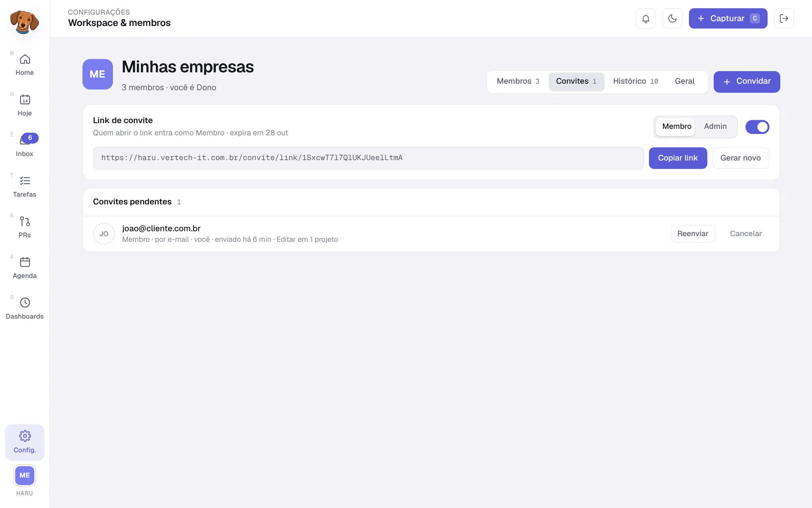The height and width of the screenshot is (508, 812).
Task: Click the Capturar button
Action: pyautogui.click(x=728, y=18)
